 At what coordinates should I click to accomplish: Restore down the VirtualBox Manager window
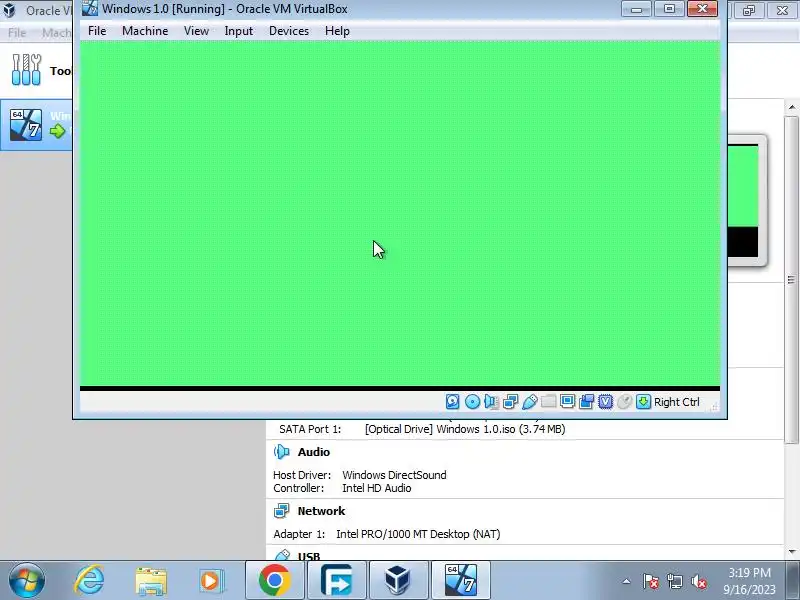(748, 10)
